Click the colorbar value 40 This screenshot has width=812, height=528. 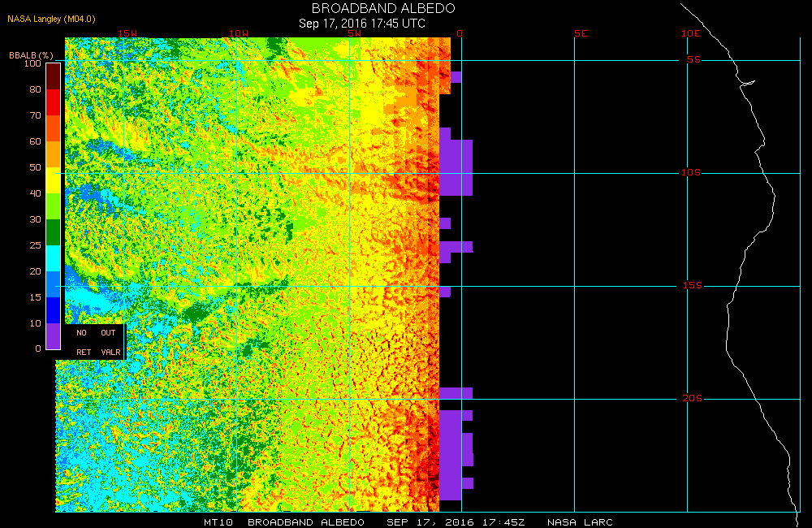tap(35, 193)
